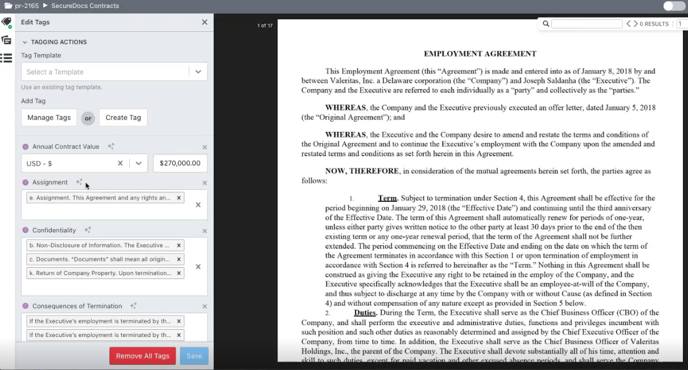Screen dimensions: 688x370
Task: Click search magnifier icon in document viewer
Action: point(545,24)
